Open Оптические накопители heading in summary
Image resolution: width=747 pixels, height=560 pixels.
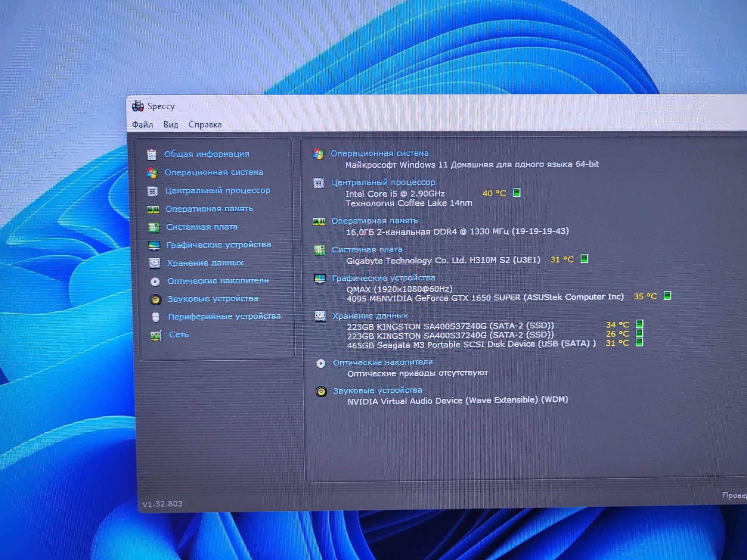point(383,362)
